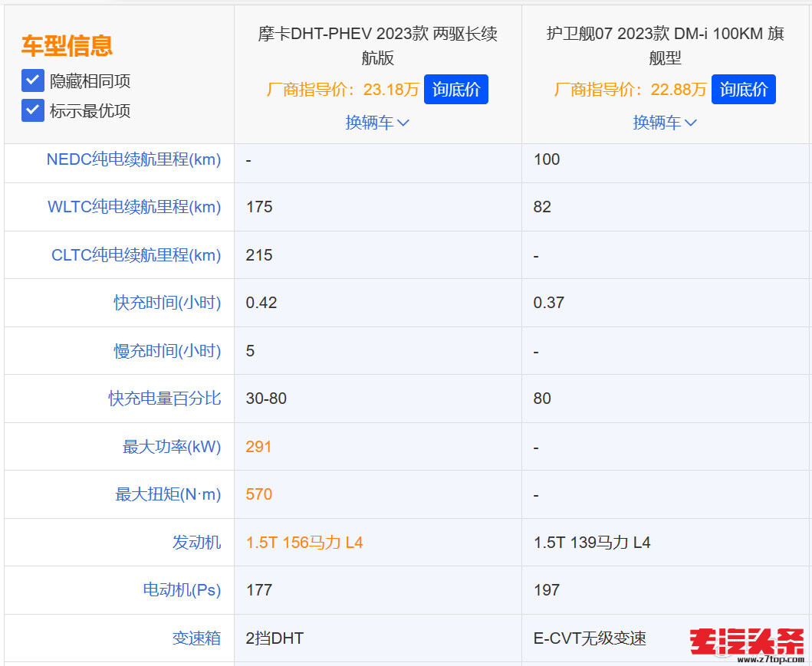Click the CLTC纯电续航里程(km) label
This screenshot has height=666, width=812.
click(136, 255)
